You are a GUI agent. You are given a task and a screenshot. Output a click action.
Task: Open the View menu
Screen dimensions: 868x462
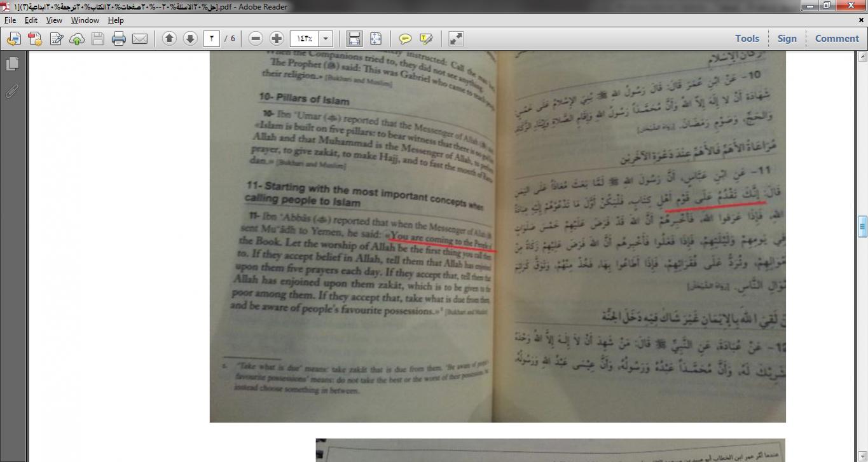[x=54, y=20]
